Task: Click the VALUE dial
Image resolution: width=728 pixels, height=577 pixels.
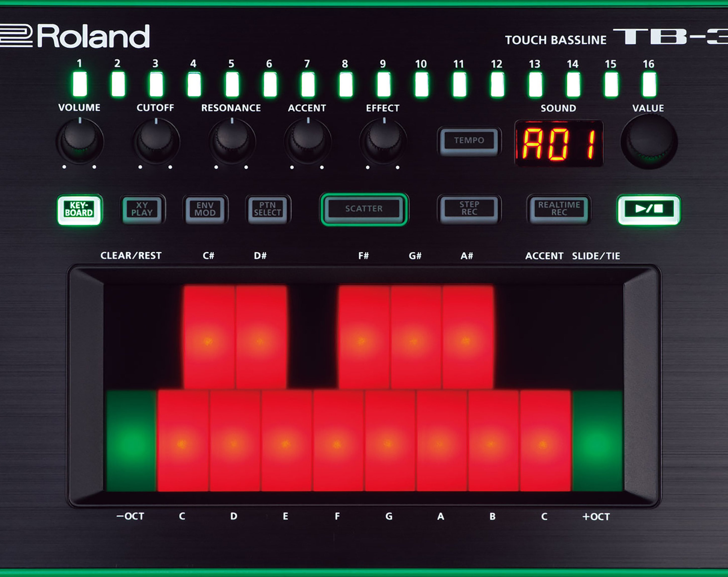Action: [649, 142]
